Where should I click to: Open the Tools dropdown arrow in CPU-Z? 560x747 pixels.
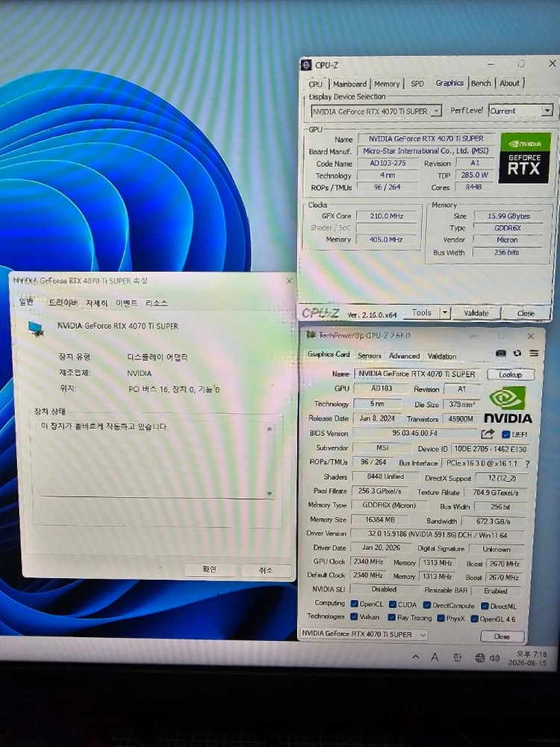click(x=445, y=312)
